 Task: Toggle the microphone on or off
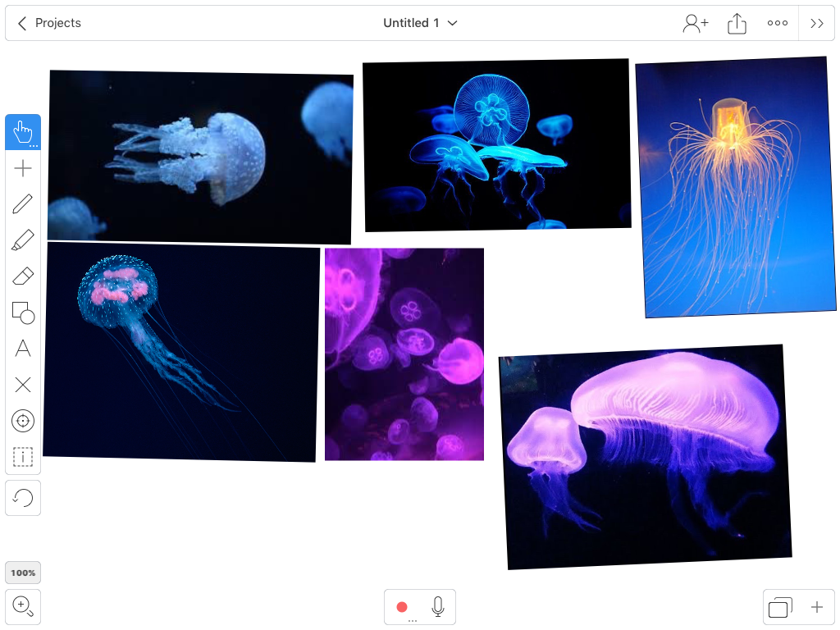[x=438, y=607]
